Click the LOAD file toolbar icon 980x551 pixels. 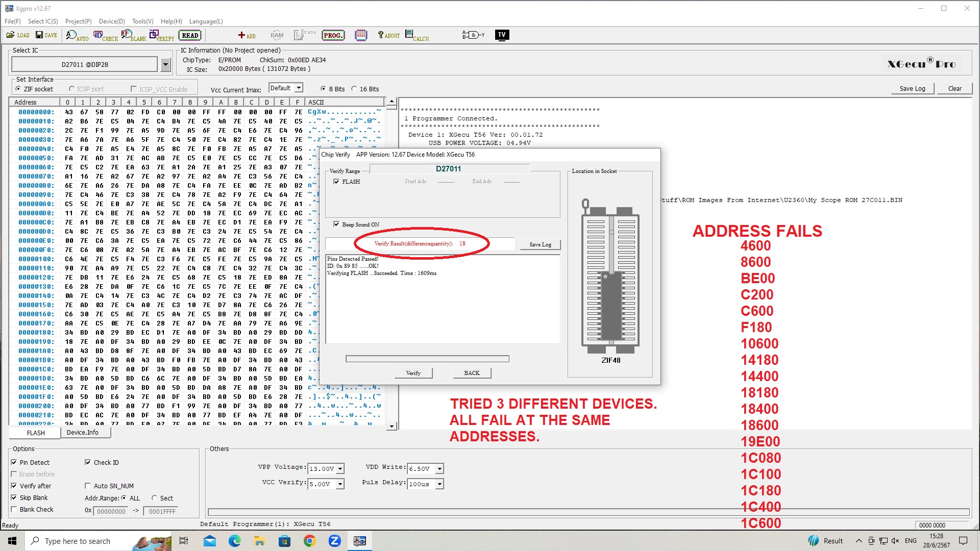point(18,35)
